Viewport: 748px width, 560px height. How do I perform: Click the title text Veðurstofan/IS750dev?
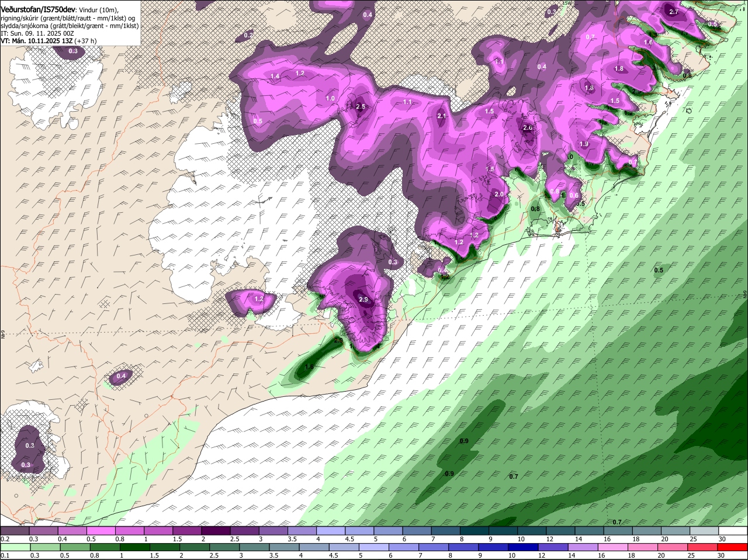click(x=38, y=9)
